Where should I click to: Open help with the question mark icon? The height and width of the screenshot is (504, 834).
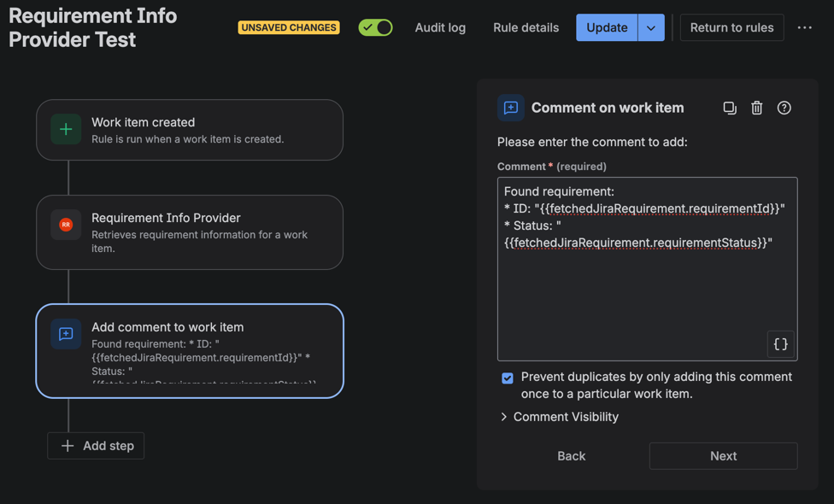pyautogui.click(x=784, y=108)
